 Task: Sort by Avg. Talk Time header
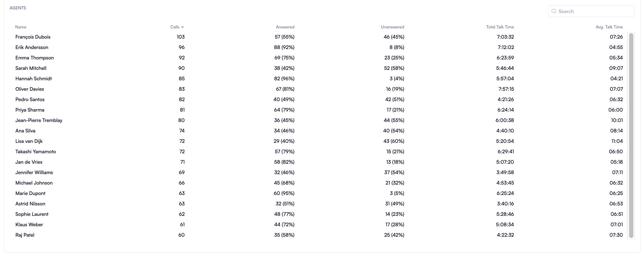[x=609, y=27]
